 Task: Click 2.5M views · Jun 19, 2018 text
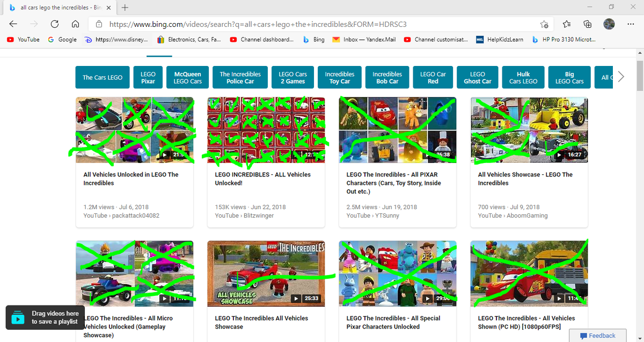pyautogui.click(x=382, y=207)
